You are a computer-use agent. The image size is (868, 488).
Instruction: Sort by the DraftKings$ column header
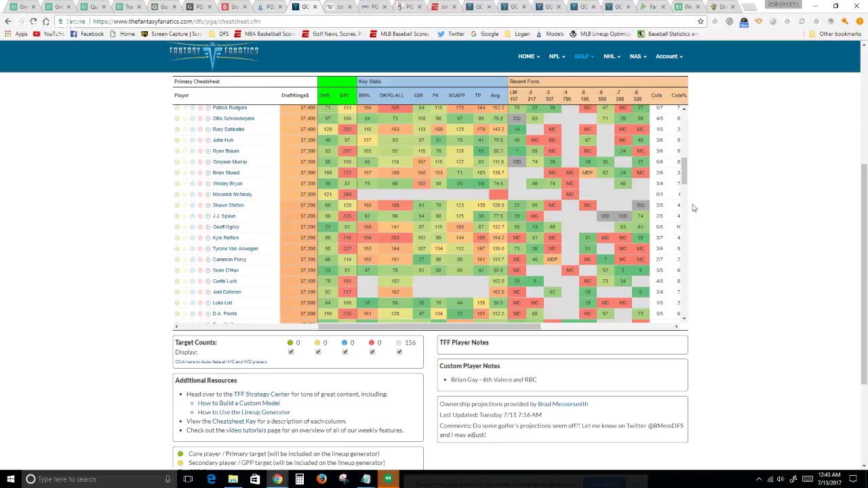pos(295,96)
